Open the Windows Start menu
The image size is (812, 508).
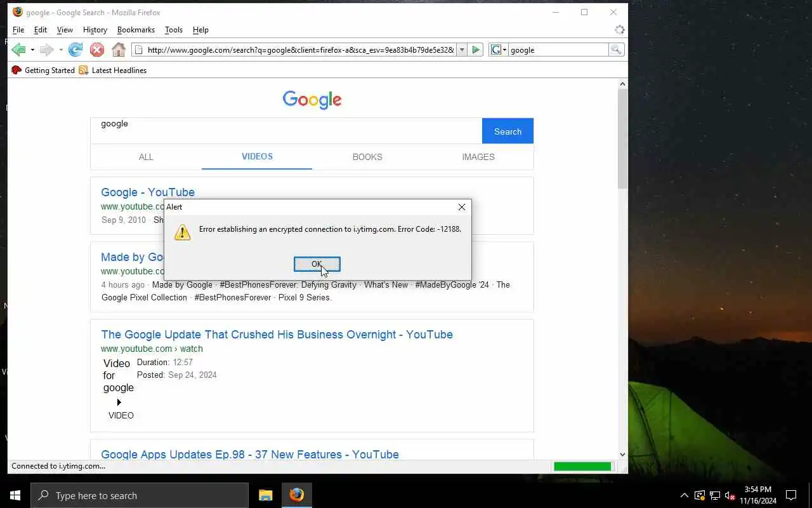15,495
